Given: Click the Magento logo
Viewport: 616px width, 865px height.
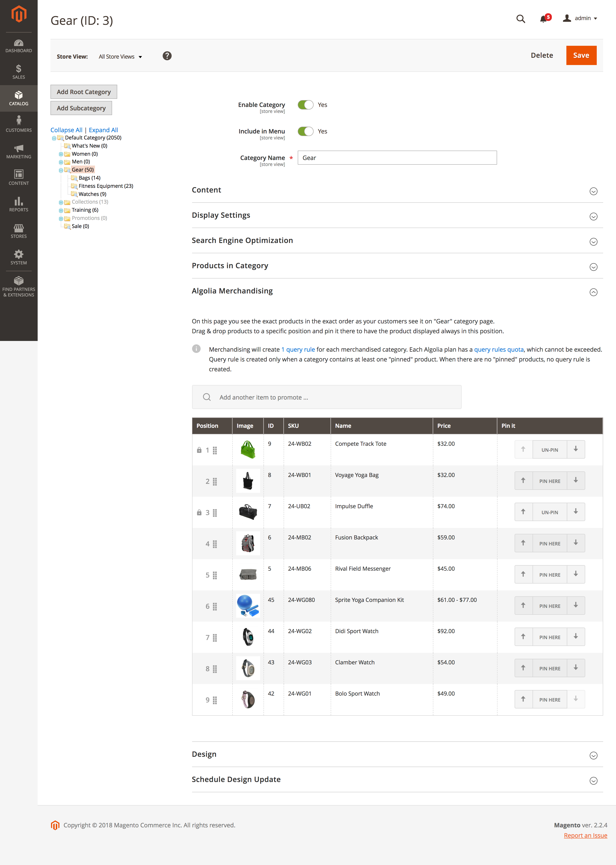Looking at the screenshot, I should pos(19,14).
